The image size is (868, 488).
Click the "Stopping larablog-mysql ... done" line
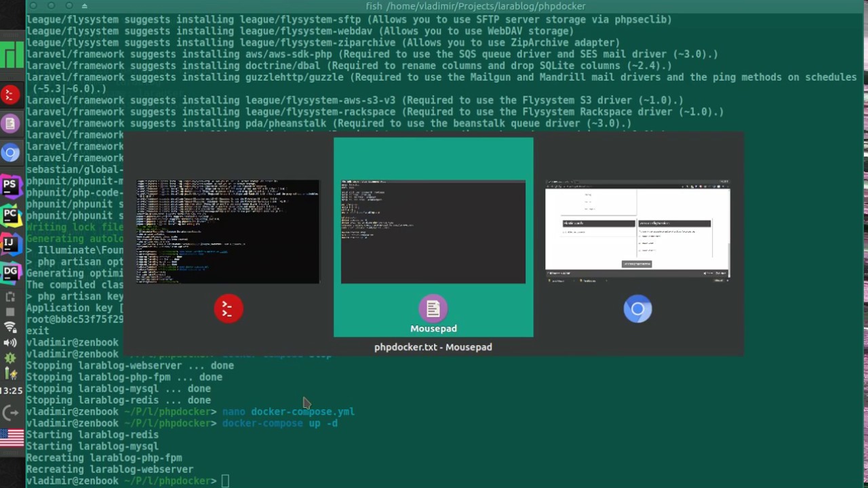[119, 389]
